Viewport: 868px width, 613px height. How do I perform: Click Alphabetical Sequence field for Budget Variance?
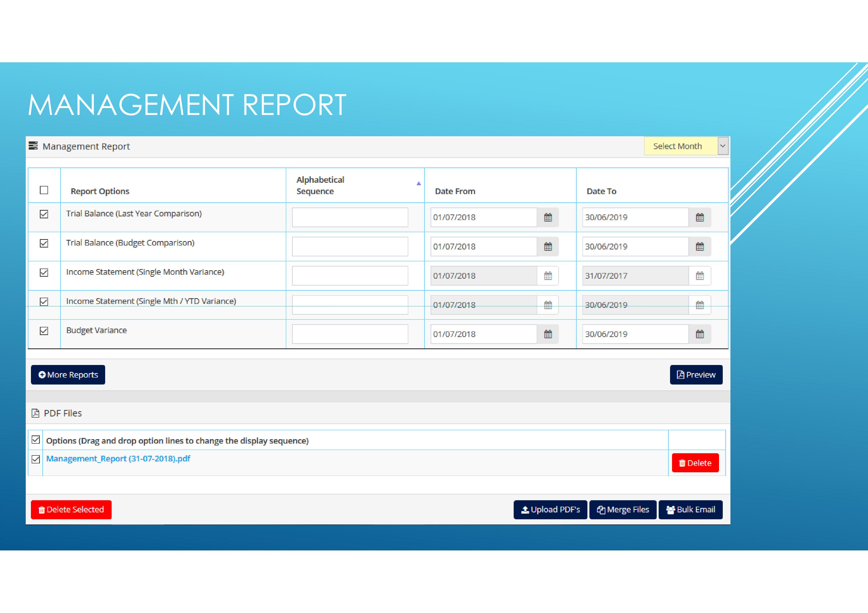(x=350, y=334)
